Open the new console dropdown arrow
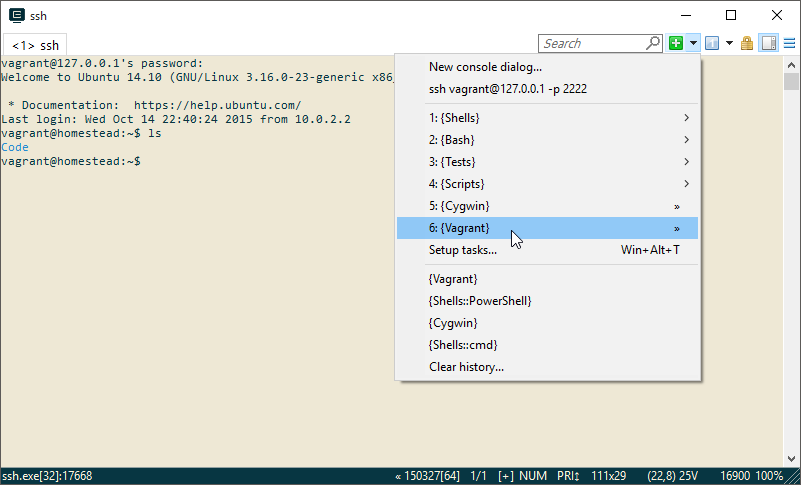The width and height of the screenshot is (801, 485). click(693, 43)
